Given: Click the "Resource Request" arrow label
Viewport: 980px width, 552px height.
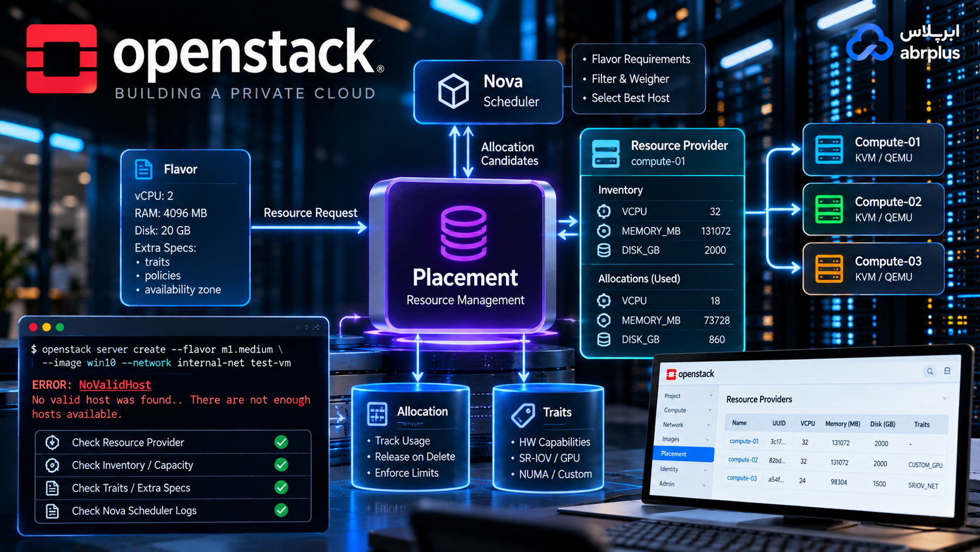Looking at the screenshot, I should click(x=310, y=213).
